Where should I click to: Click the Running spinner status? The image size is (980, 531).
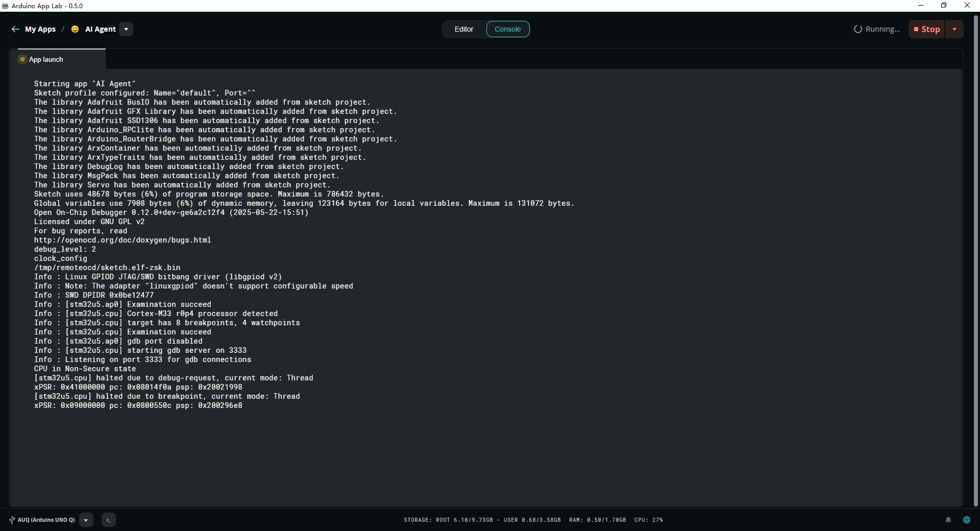877,29
